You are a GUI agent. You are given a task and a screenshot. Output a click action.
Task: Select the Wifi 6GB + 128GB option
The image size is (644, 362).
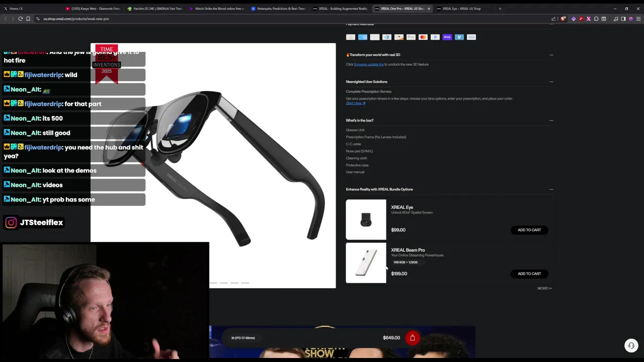click(406, 262)
